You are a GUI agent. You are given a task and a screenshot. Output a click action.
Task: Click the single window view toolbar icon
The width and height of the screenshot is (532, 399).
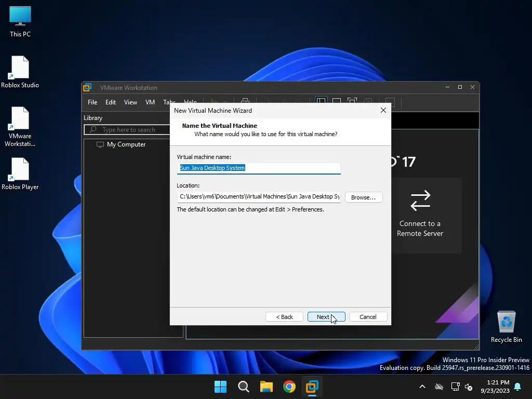pos(337,101)
